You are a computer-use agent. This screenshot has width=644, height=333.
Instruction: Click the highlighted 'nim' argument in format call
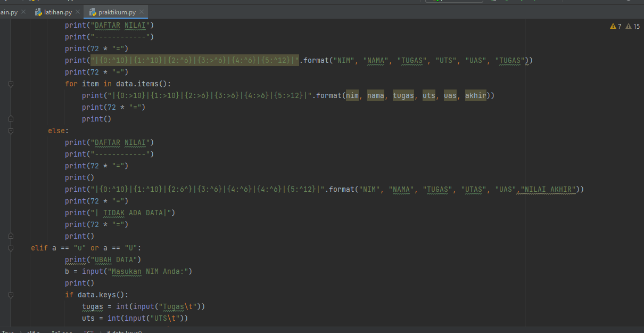pyautogui.click(x=352, y=95)
